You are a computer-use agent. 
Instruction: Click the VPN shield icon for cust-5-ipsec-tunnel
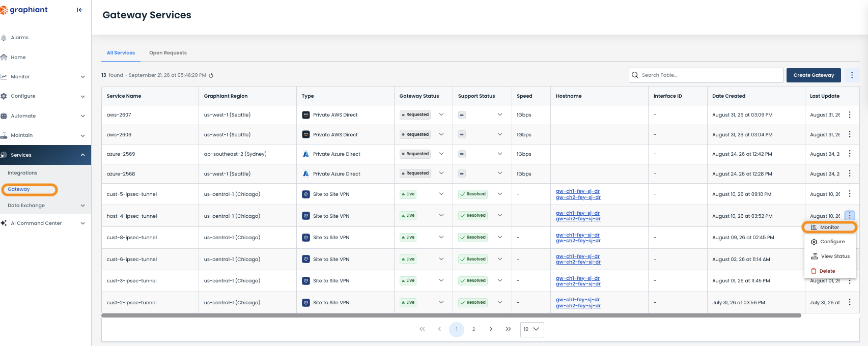[306, 194]
